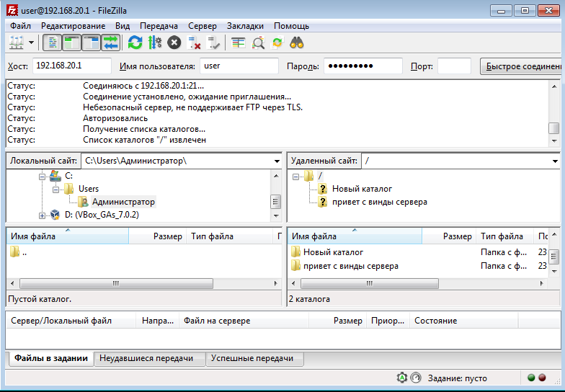Toggle processing of transfer queue

155,43
